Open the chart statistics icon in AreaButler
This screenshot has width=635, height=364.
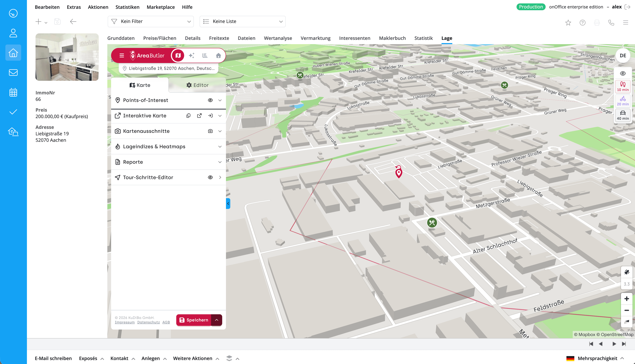[205, 55]
